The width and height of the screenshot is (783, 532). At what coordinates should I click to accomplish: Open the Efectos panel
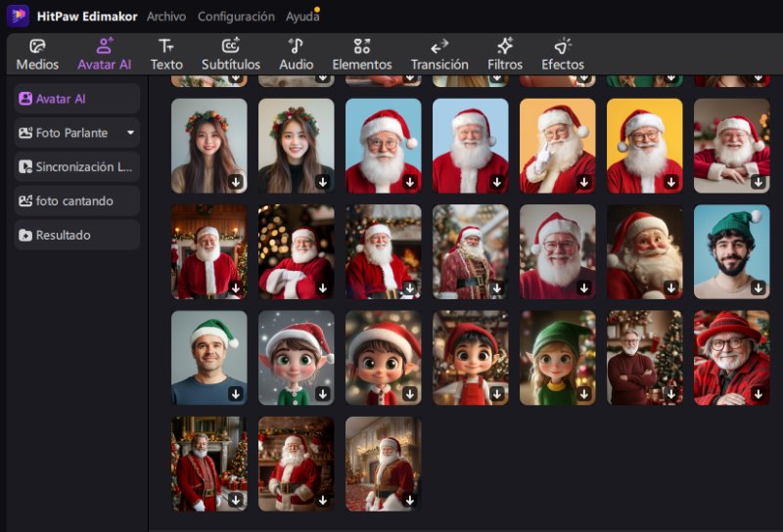(563, 55)
